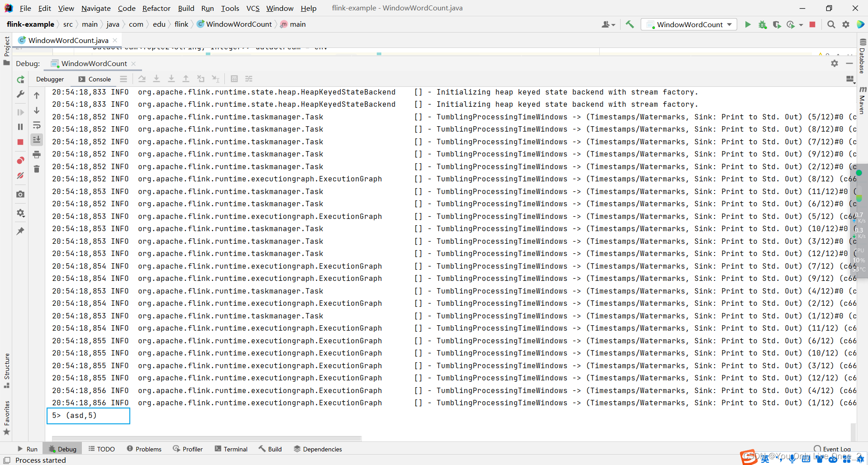View breakpoints with red circles icon
This screenshot has height=465, width=868.
(x=20, y=161)
